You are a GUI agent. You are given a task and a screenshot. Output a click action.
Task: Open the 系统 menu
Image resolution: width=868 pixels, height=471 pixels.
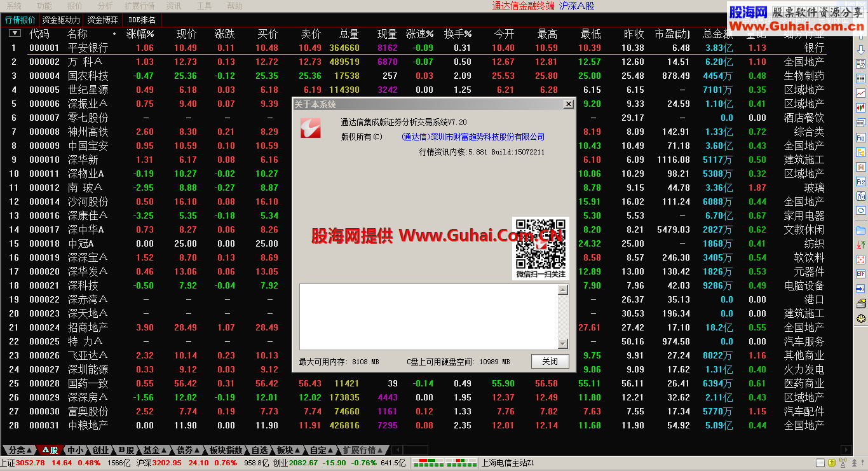(x=14, y=6)
